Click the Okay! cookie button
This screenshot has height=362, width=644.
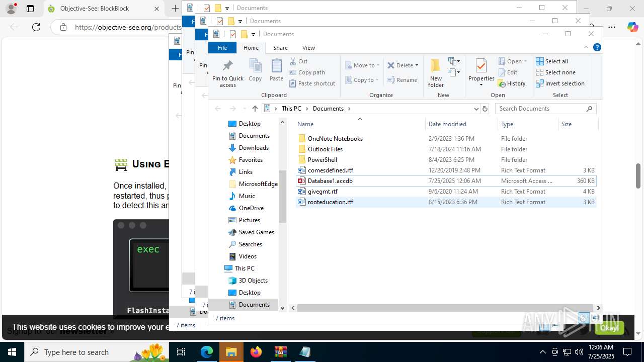[609, 328]
